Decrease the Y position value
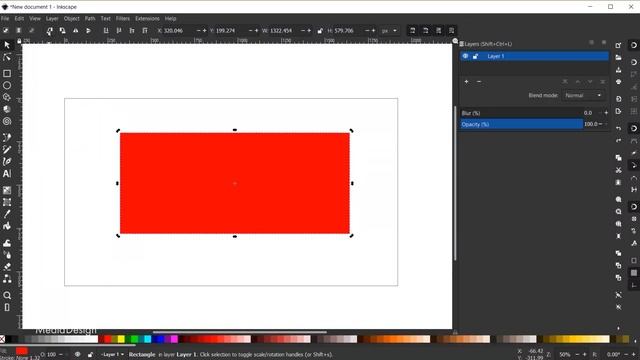Image resolution: width=640 pixels, height=360 pixels. (x=250, y=31)
